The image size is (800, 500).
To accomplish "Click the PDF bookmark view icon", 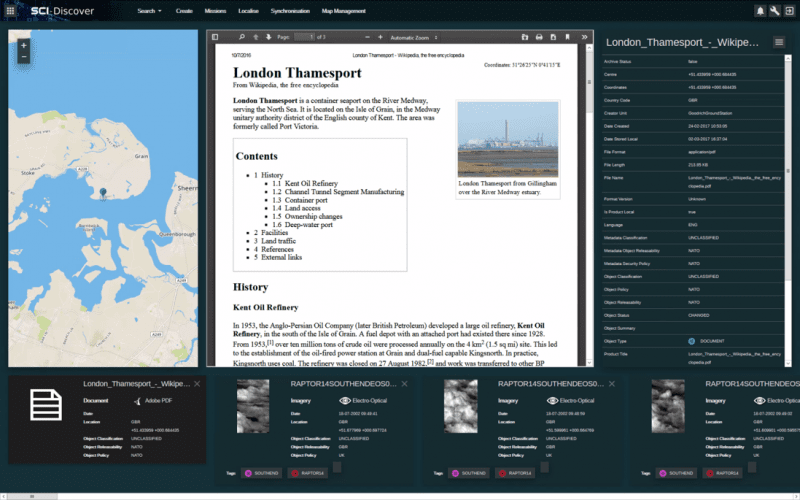I will [567, 37].
